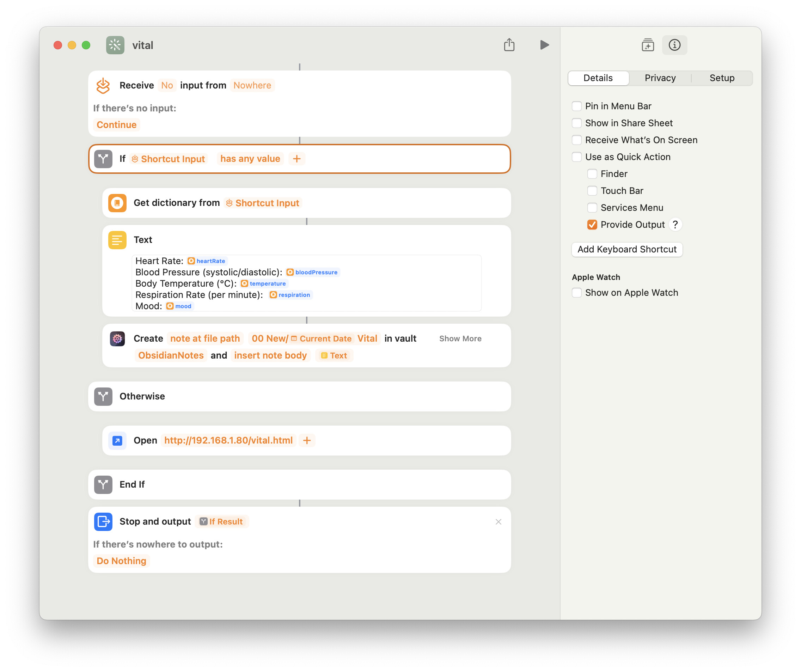Switch to the Setup tab

click(722, 78)
